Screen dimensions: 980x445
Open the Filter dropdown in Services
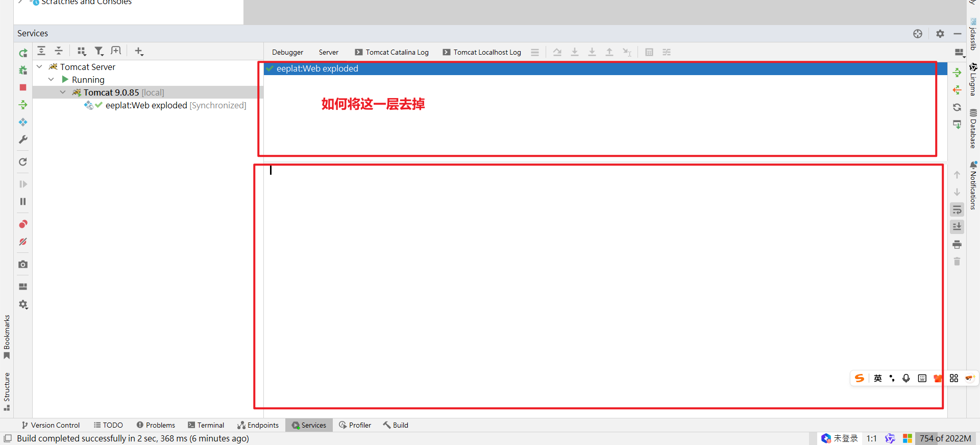tap(99, 51)
